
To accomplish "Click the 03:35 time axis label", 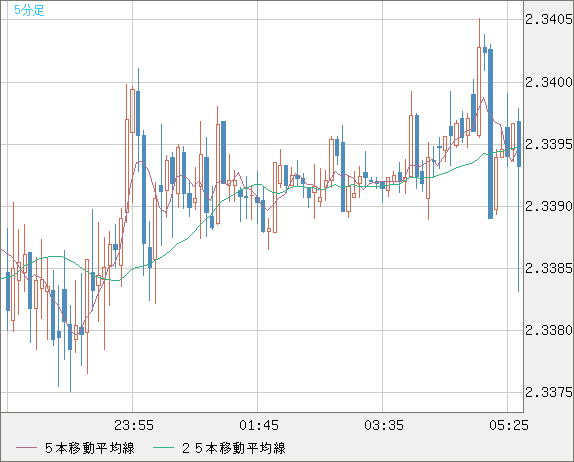I will (x=384, y=425).
